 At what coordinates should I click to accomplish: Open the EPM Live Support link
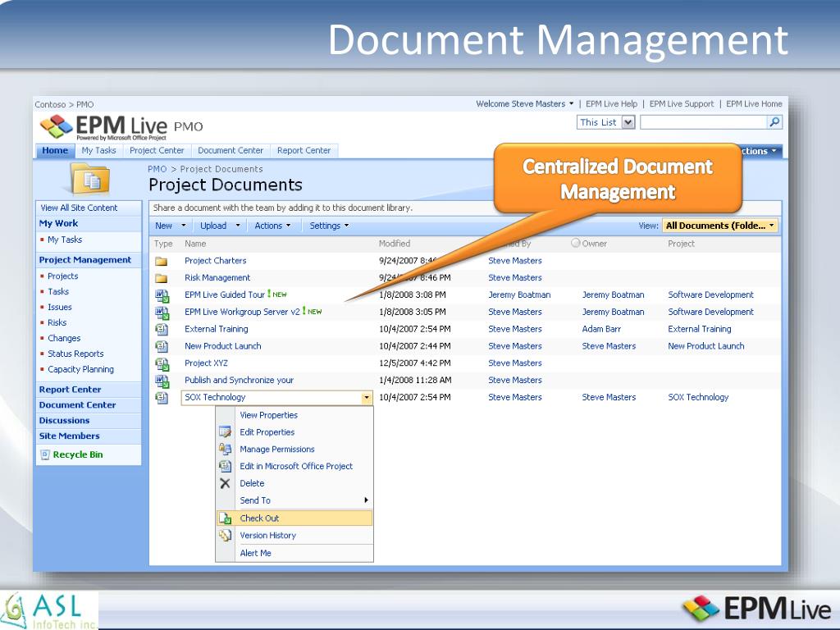(x=682, y=104)
